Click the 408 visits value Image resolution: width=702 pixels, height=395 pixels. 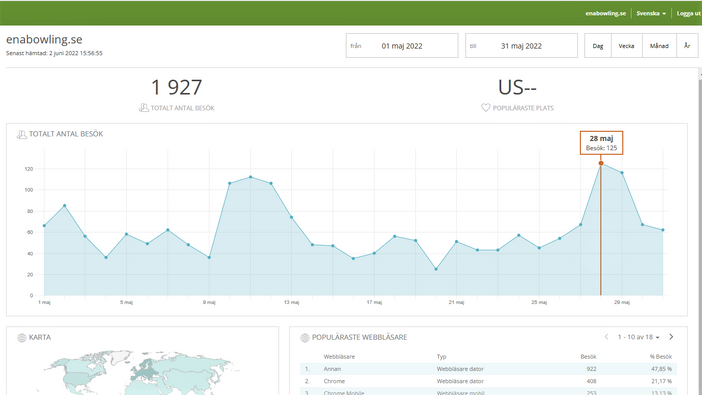[591, 381]
